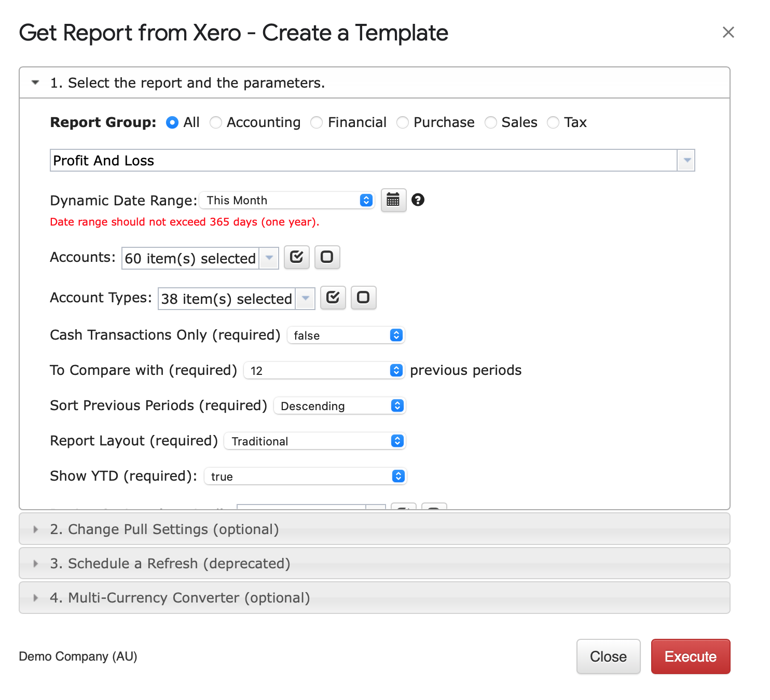The height and width of the screenshot is (700, 770).
Task: Open the Profit And Loss report dropdown arrow
Action: (x=686, y=160)
